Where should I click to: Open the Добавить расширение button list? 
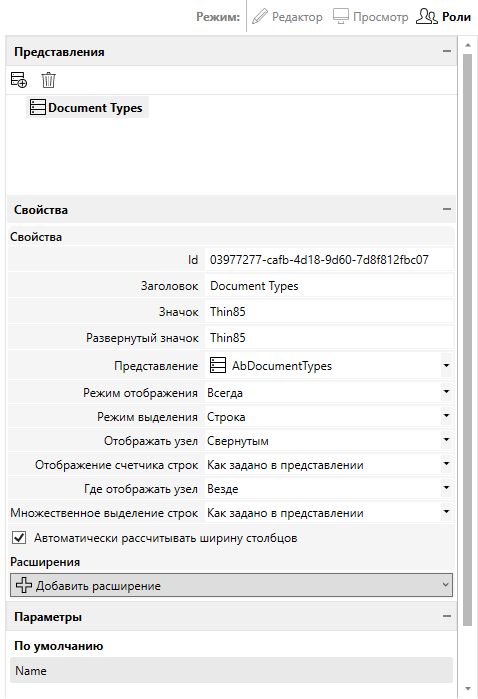tap(231, 585)
